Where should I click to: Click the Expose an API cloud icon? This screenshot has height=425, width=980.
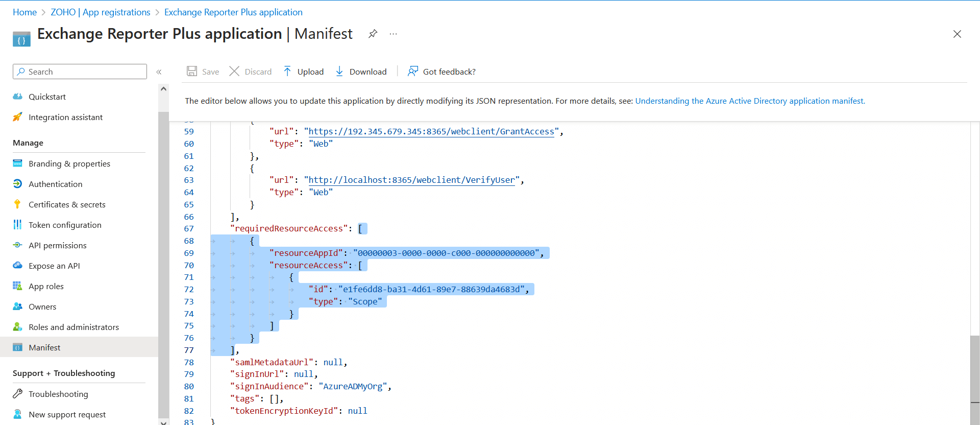click(17, 266)
